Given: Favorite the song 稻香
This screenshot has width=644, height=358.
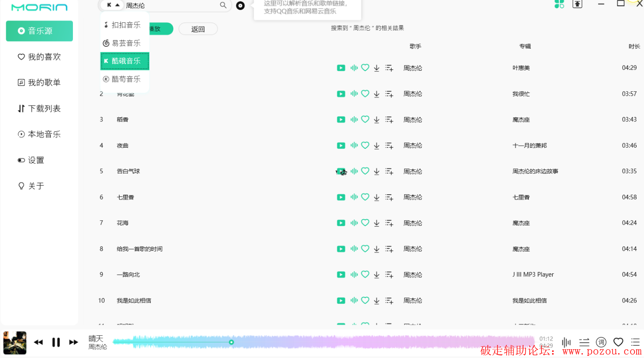Looking at the screenshot, I should [365, 119].
